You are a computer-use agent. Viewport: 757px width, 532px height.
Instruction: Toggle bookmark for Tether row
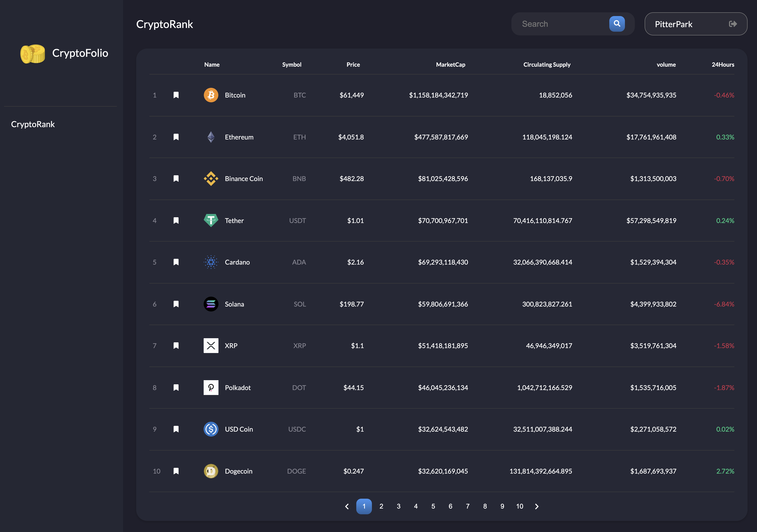176,220
